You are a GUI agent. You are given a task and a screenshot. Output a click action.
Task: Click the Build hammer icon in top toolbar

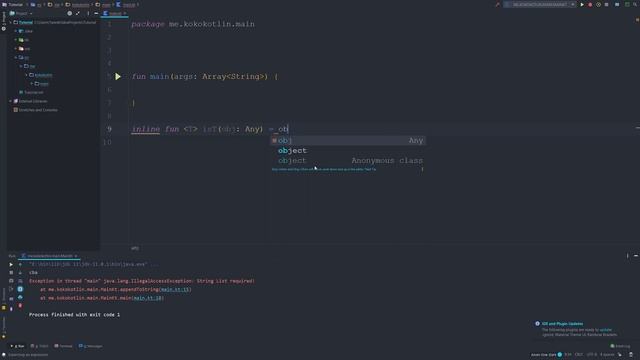[x=498, y=4]
